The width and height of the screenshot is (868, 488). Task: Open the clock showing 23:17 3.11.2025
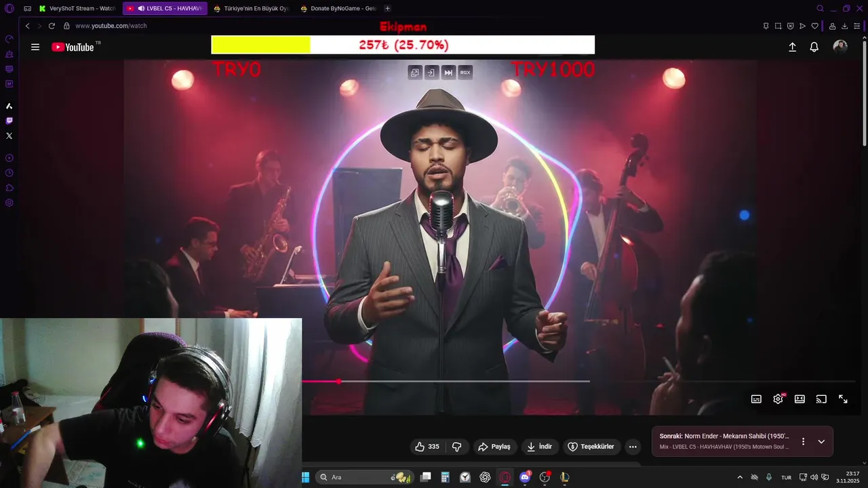[849, 477]
